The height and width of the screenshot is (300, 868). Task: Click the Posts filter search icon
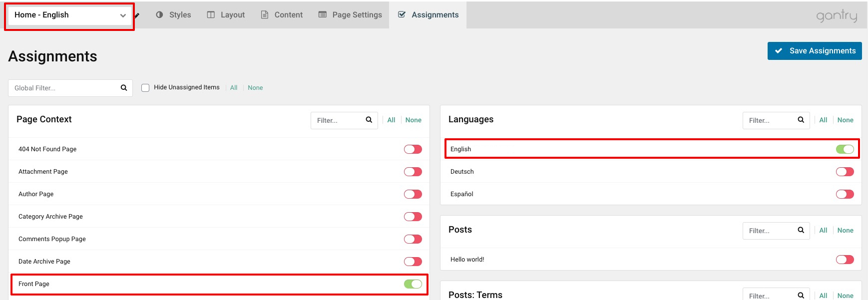click(801, 230)
